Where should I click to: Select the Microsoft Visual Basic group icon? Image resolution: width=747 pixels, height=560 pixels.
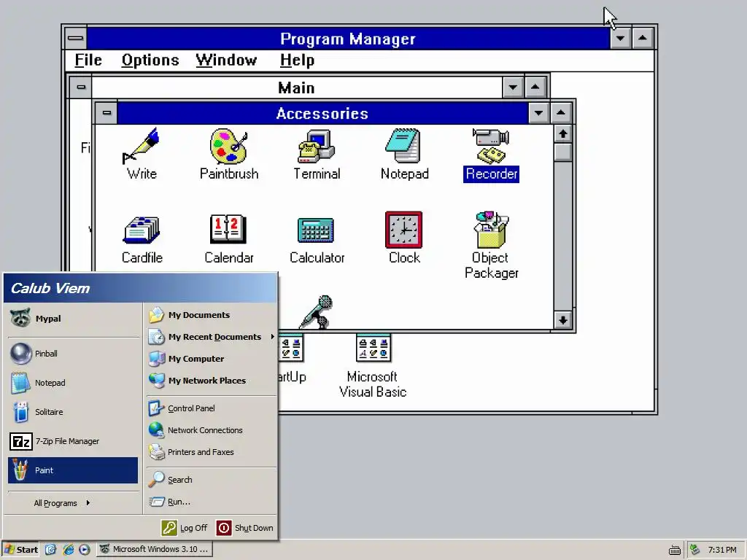point(373,366)
